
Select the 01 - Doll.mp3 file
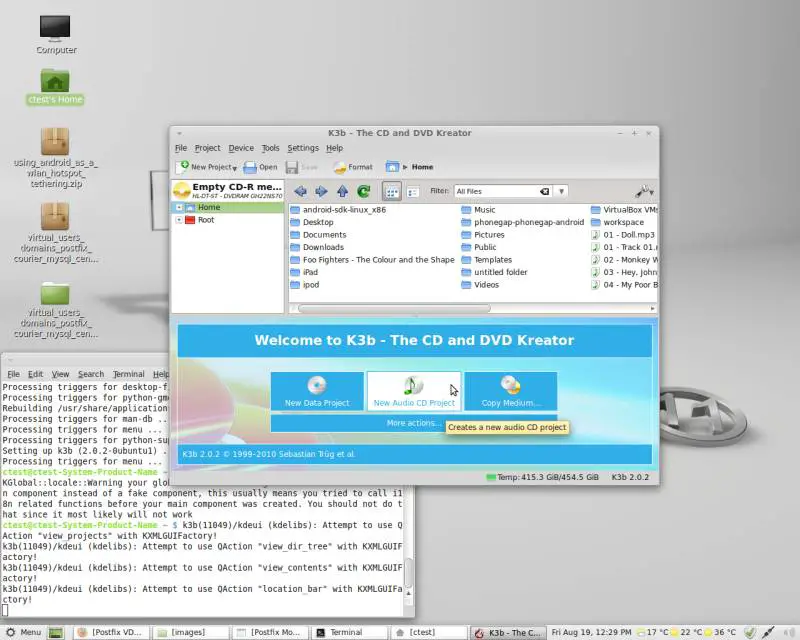coord(622,235)
